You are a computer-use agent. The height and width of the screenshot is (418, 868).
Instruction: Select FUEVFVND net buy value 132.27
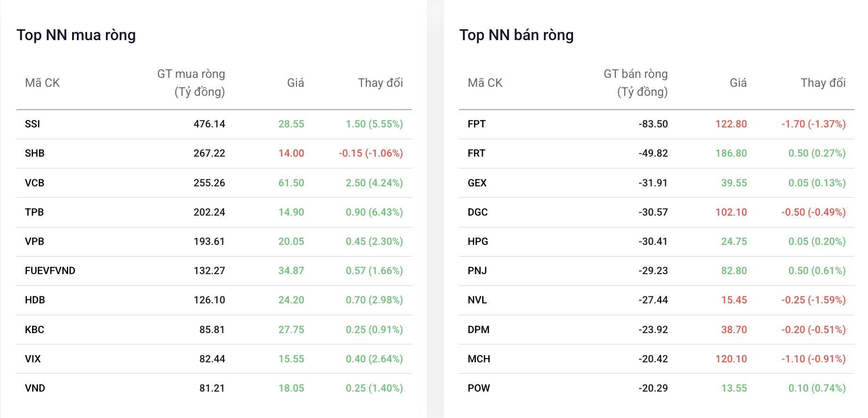click(209, 271)
